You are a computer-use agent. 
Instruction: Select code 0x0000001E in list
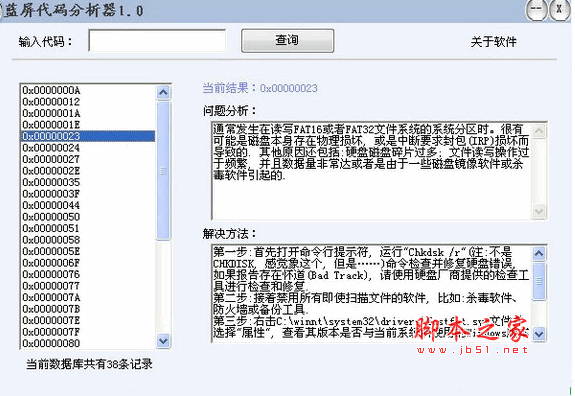[88, 125]
